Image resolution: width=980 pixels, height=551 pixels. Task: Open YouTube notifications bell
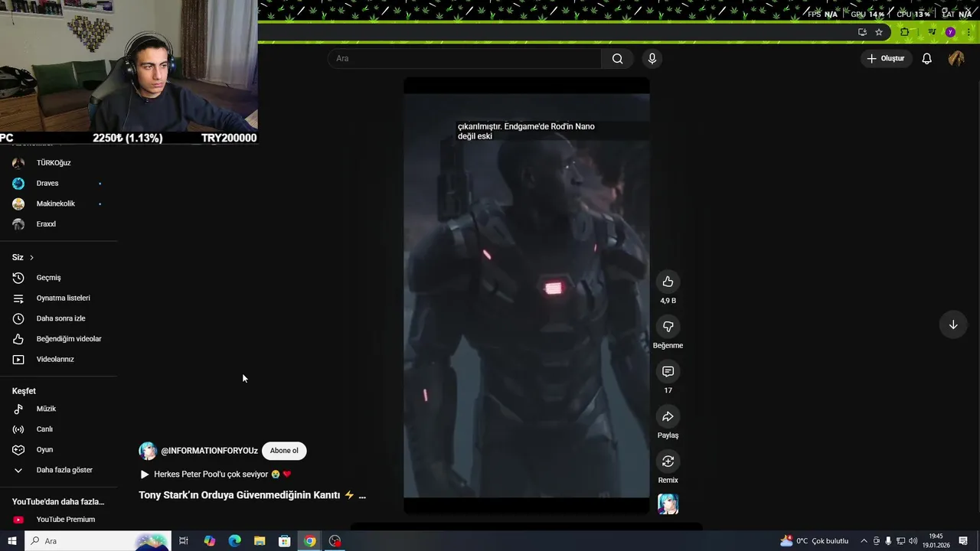(x=926, y=58)
